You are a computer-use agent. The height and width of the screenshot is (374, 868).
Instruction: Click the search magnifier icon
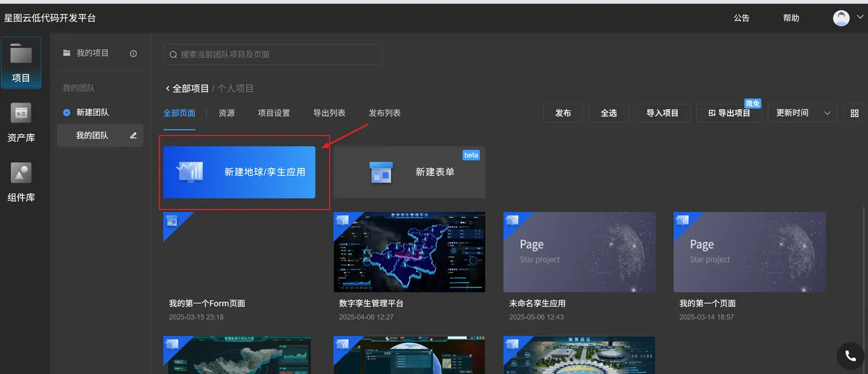(174, 54)
